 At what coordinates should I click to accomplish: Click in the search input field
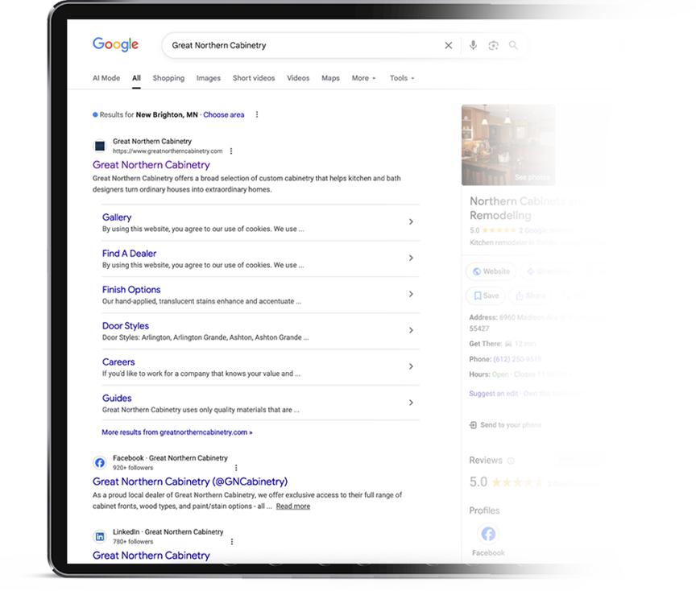click(x=304, y=45)
